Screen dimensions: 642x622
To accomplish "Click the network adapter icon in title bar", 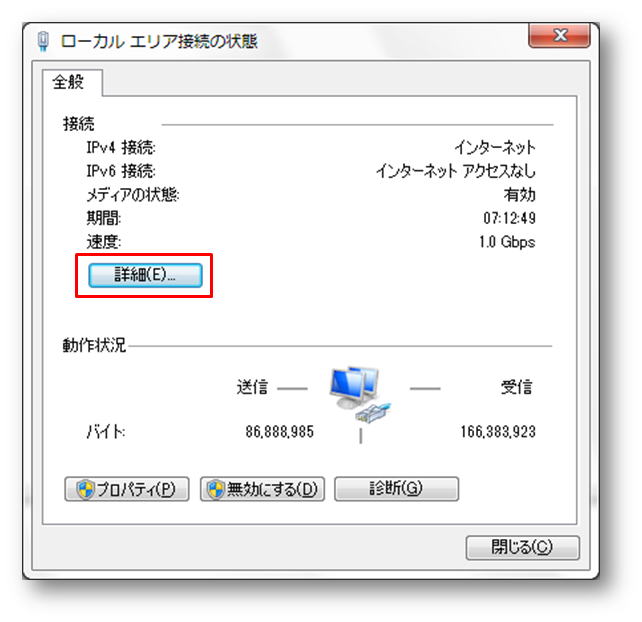I will tap(43, 41).
